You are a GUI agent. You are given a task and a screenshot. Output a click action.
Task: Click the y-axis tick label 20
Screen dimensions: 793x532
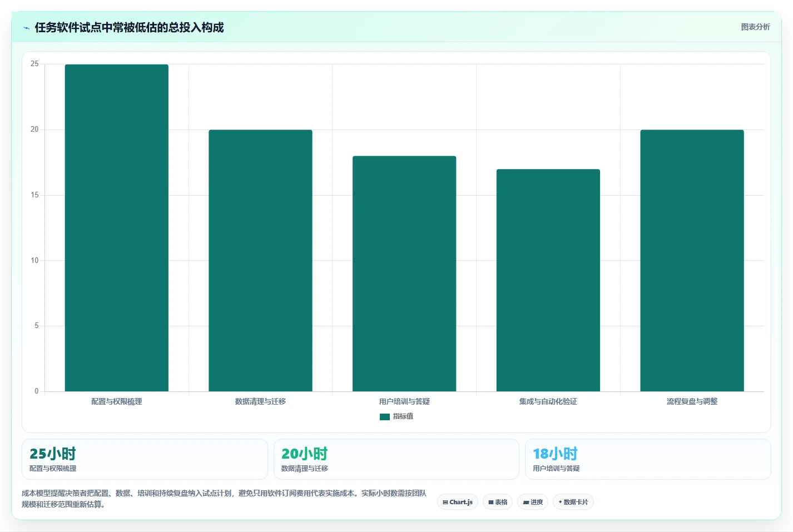34,130
